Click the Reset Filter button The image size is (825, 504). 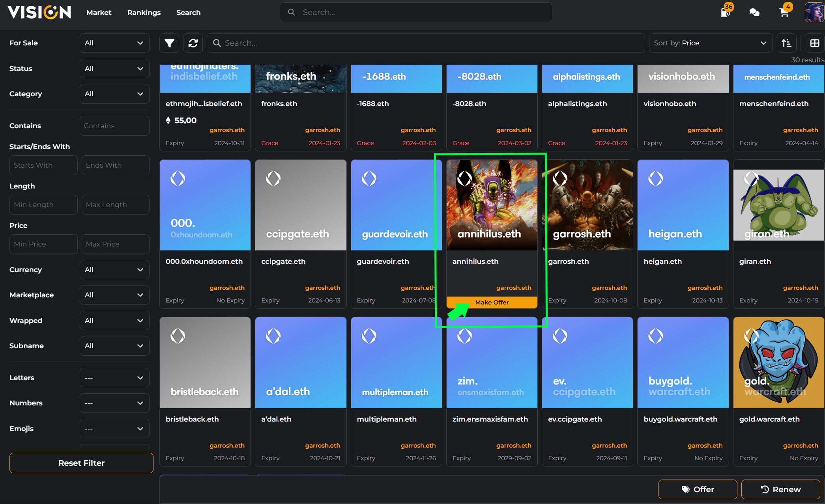click(81, 463)
